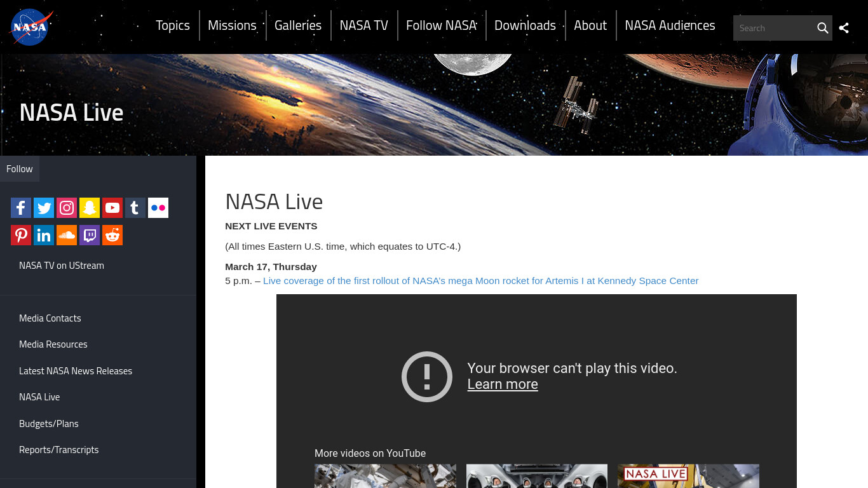Open the Missions menu
This screenshot has width=868, height=488.
[x=232, y=25]
